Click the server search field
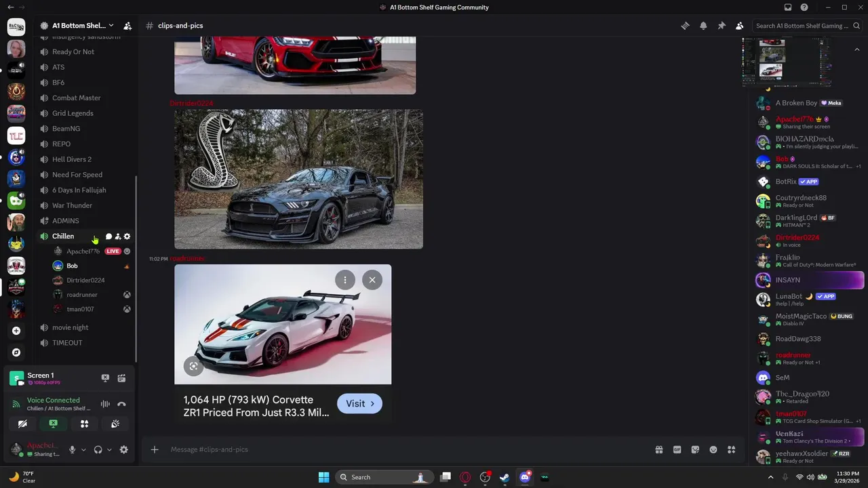This screenshot has height=488, width=868. [807, 26]
